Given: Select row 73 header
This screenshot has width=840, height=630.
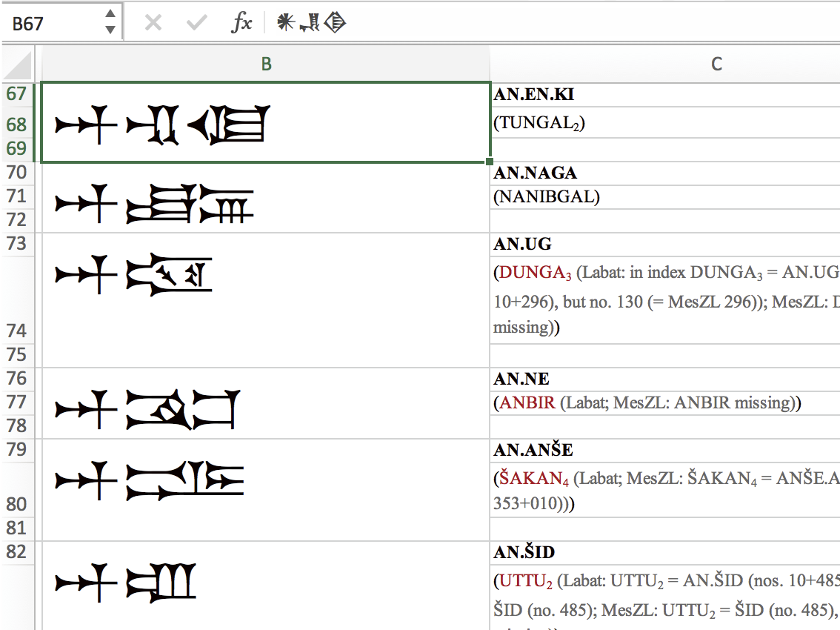Looking at the screenshot, I should coord(16,244).
